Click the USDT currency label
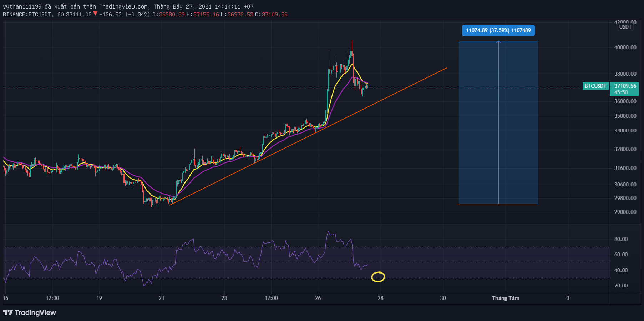Screen dimensions: 644x321 point(625,27)
